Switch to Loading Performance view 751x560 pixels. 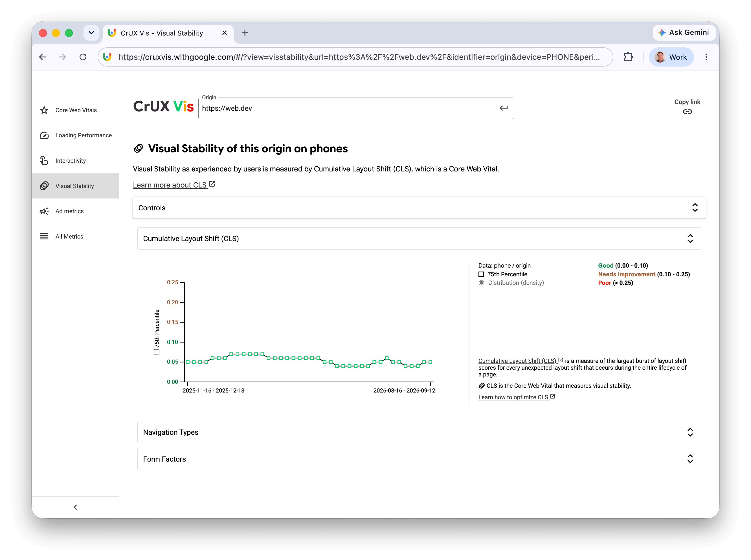[75, 135]
